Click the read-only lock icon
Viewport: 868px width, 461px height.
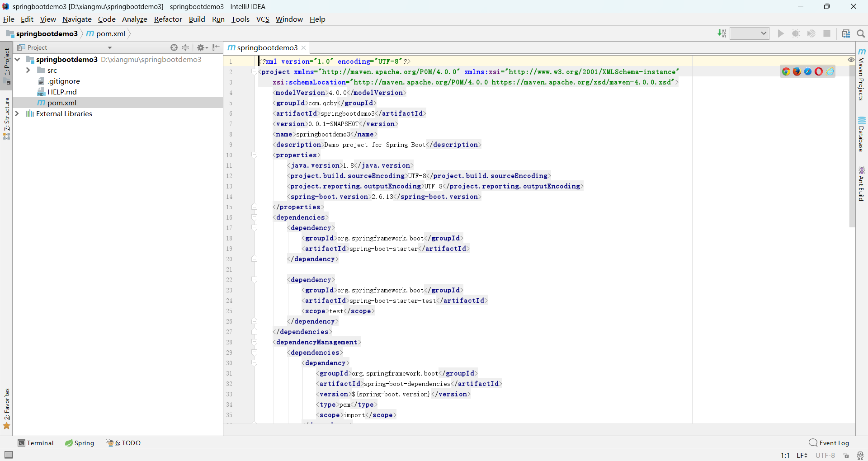pyautogui.click(x=846, y=456)
